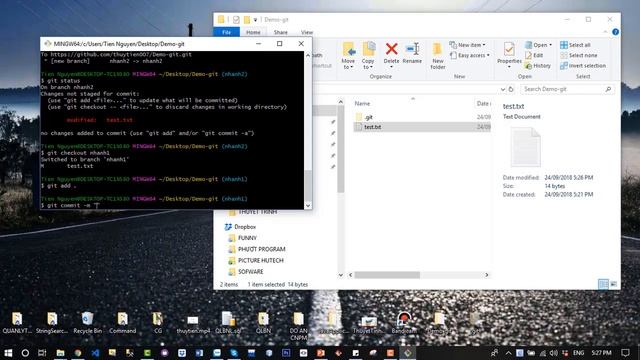Open Quick Access Toolbar customize dropdown arrow

pos(256,20)
